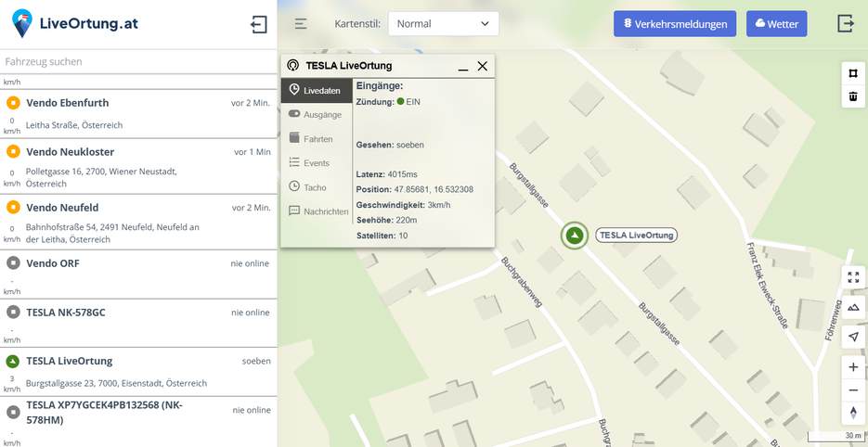Click the trash delete icon on the map
Viewport: 868px width, 447px height.
[853, 96]
